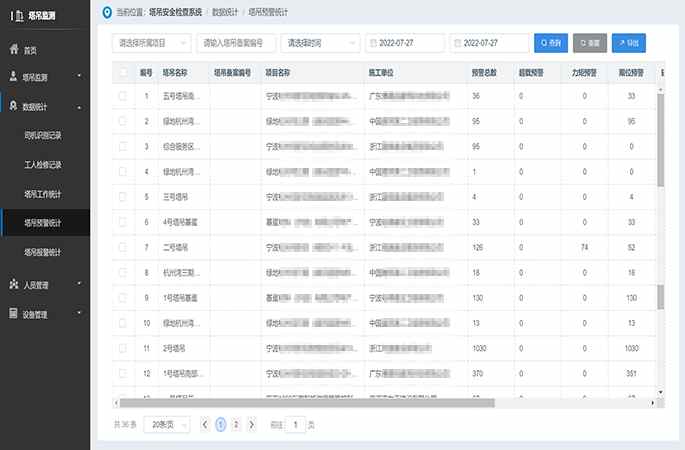The height and width of the screenshot is (450, 685).
Task: Click the 设备管理 icon in sidebar
Action: pyautogui.click(x=13, y=314)
